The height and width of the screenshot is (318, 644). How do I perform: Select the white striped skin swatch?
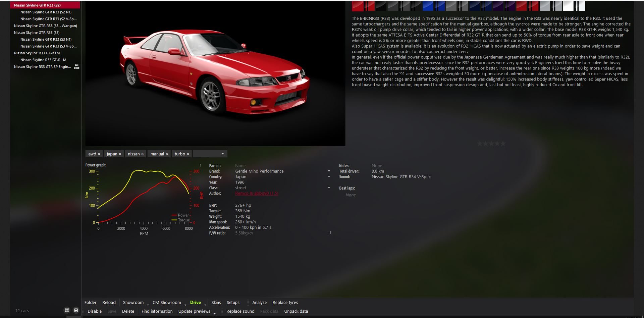[580, 6]
